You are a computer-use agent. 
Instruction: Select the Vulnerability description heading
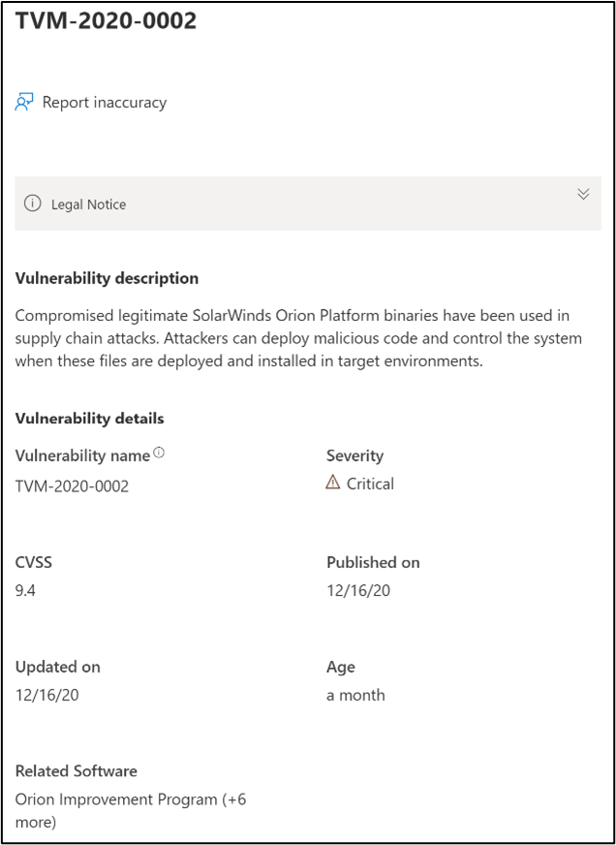[107, 278]
